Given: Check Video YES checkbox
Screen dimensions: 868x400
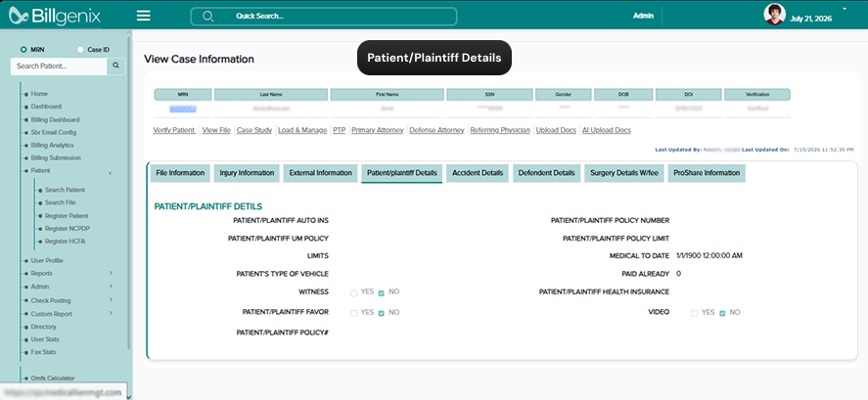Looking at the screenshot, I should click(694, 313).
